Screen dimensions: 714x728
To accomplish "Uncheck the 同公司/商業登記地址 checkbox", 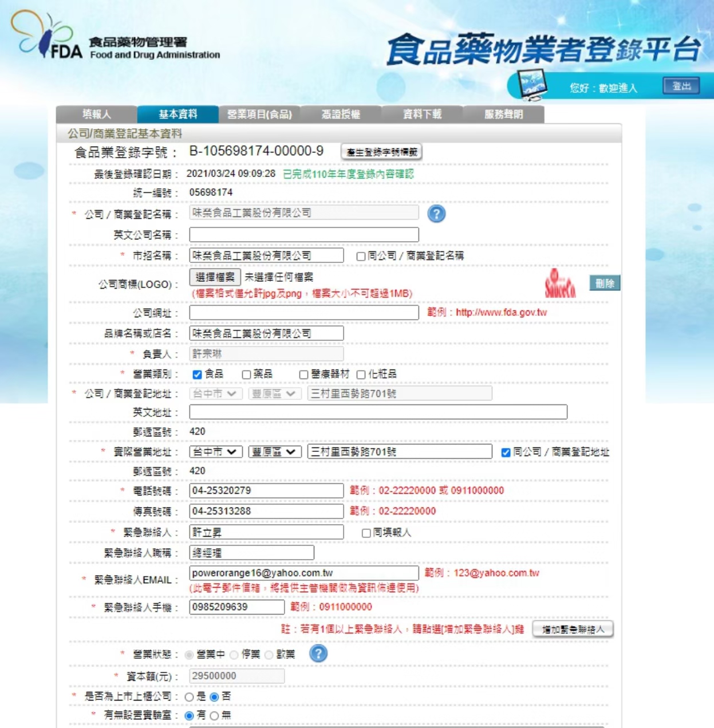I will 506,452.
